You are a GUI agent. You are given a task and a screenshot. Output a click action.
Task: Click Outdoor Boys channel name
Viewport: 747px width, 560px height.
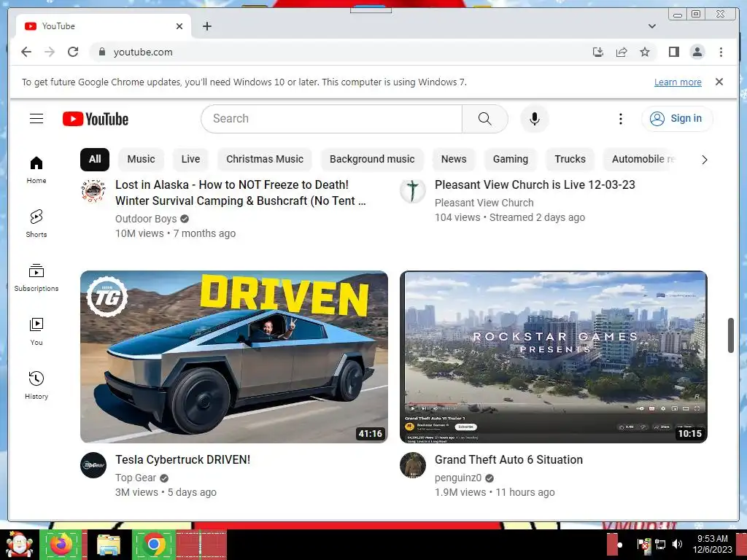(146, 219)
